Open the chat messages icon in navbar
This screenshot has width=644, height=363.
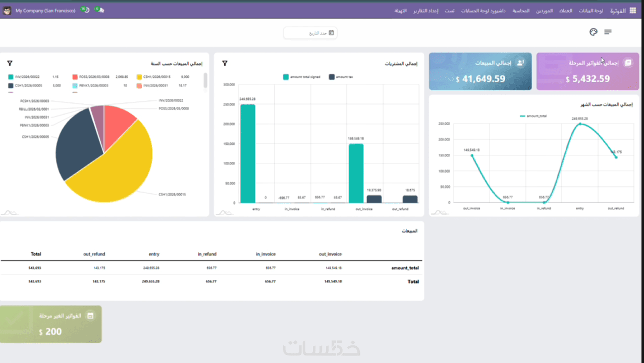(99, 10)
